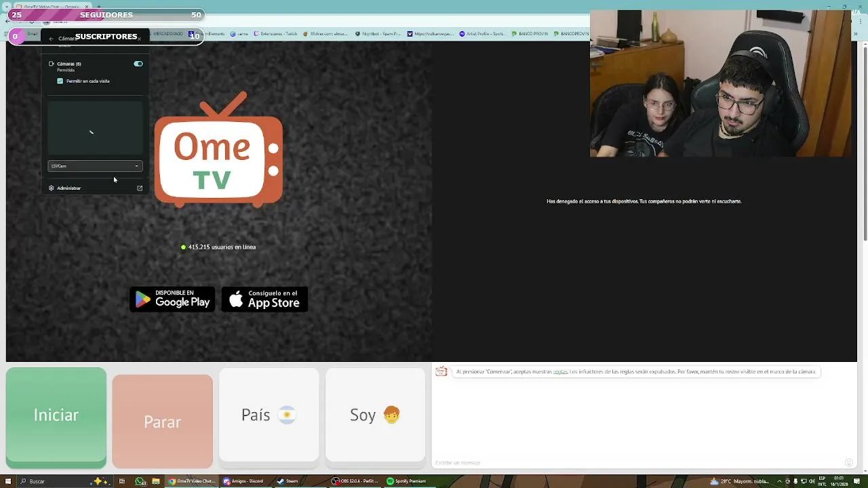Click the gear icon next to Administrar
The height and width of the screenshot is (488, 868).
click(51, 188)
